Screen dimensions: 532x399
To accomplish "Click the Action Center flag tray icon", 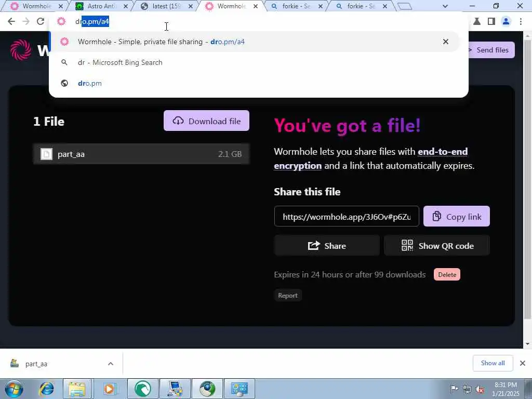I will [454, 389].
